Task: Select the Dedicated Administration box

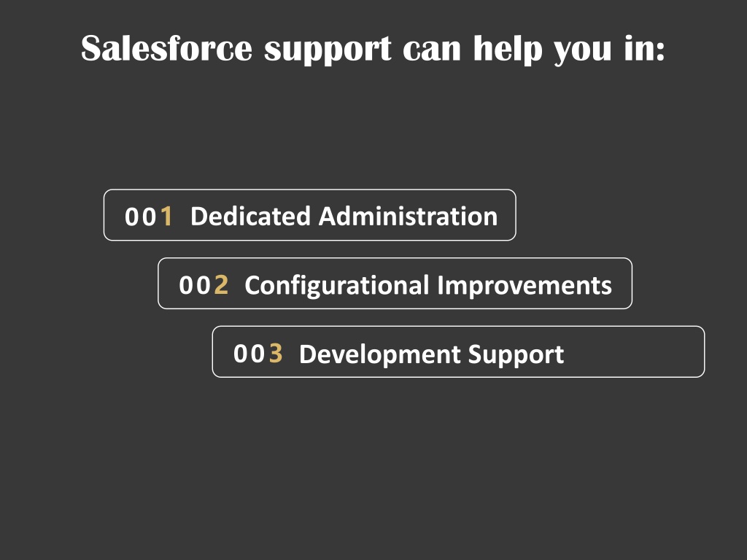Action: (309, 215)
